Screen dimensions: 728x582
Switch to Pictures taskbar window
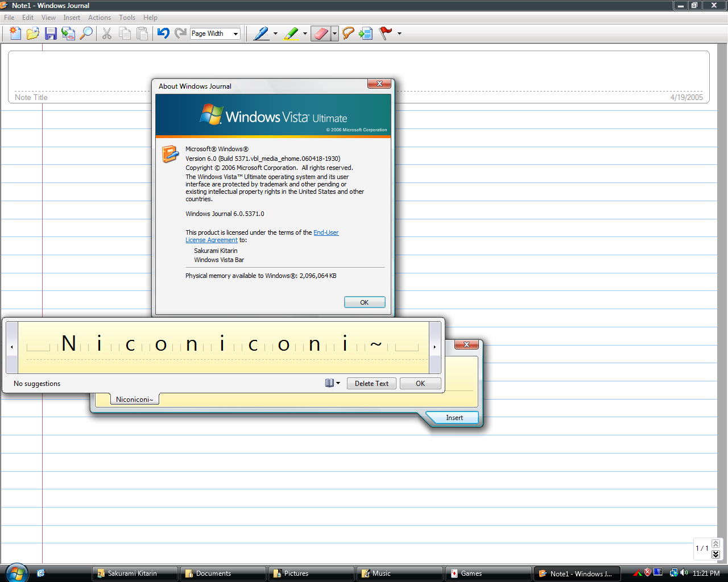(x=311, y=573)
